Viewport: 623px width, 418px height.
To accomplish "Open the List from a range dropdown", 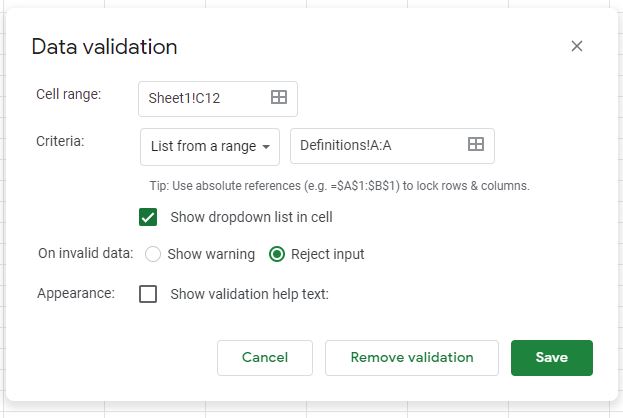I will click(x=210, y=147).
